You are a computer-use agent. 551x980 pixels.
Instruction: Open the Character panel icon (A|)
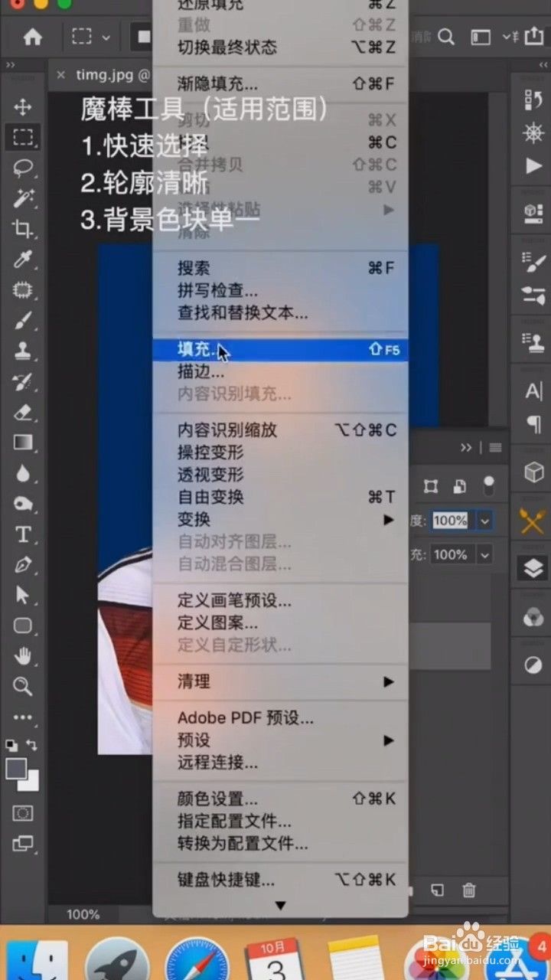[x=533, y=391]
